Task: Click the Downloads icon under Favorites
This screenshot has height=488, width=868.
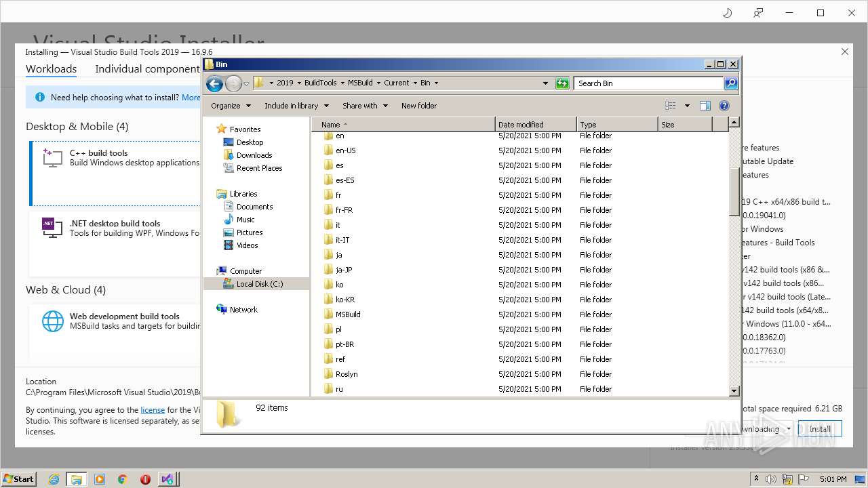Action: [229, 155]
